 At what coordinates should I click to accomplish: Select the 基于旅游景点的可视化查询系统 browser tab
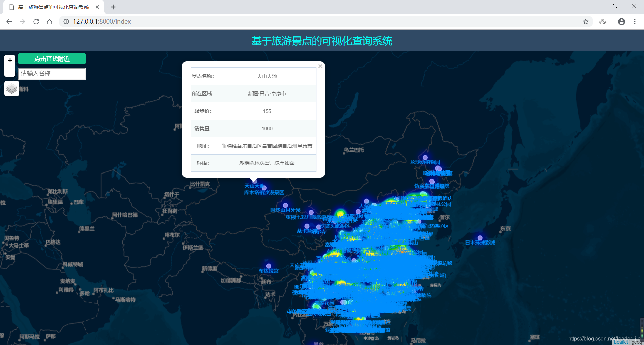[x=54, y=7]
